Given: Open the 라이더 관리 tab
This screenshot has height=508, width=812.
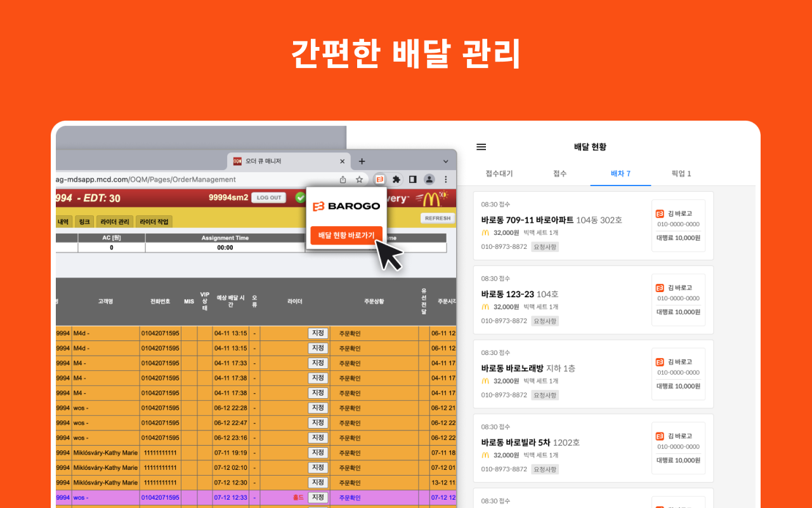Looking at the screenshot, I should (x=115, y=222).
